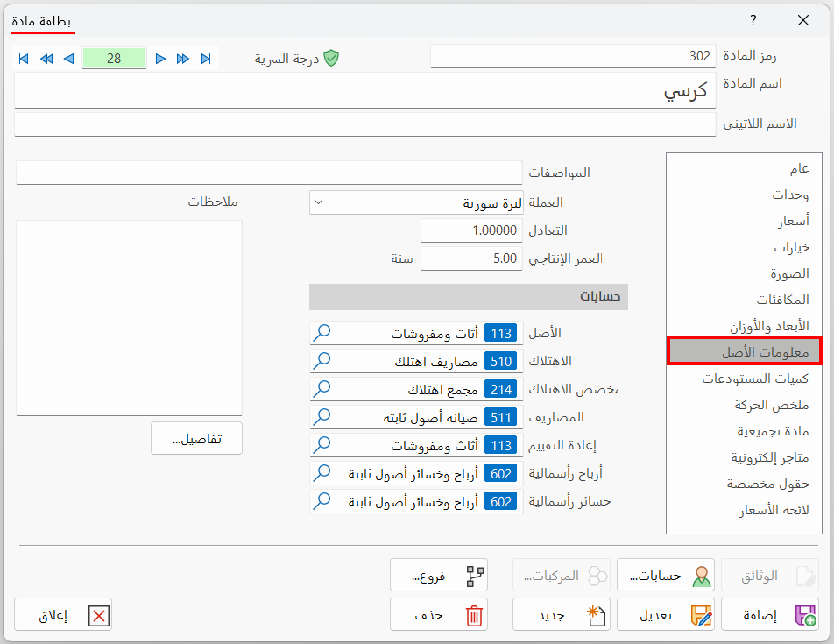
Task: Go to last record navigation arrow
Action: (x=206, y=59)
